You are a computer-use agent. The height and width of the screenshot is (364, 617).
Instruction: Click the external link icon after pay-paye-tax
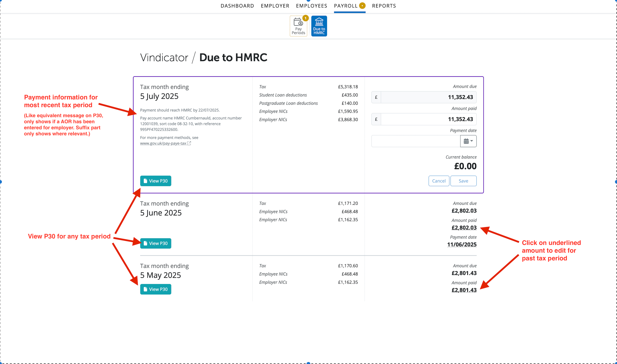(189, 143)
